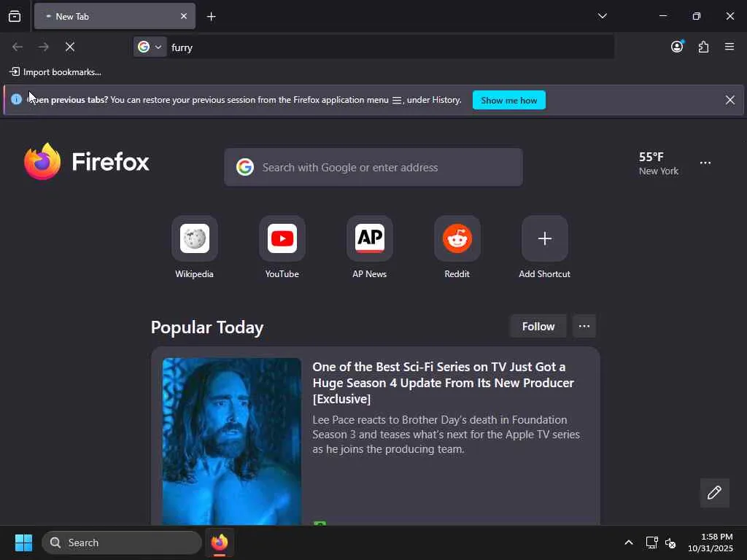
Task: Open a new tab with plus button
Action: (x=211, y=17)
